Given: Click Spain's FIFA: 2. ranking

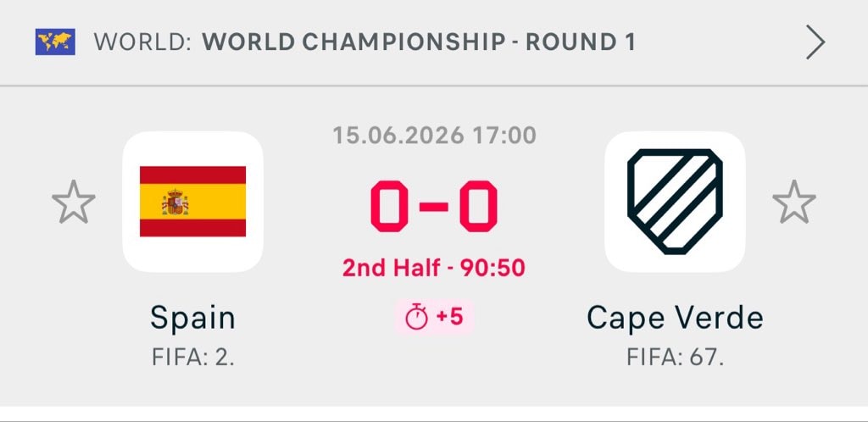Looking at the screenshot, I should coord(192,357).
